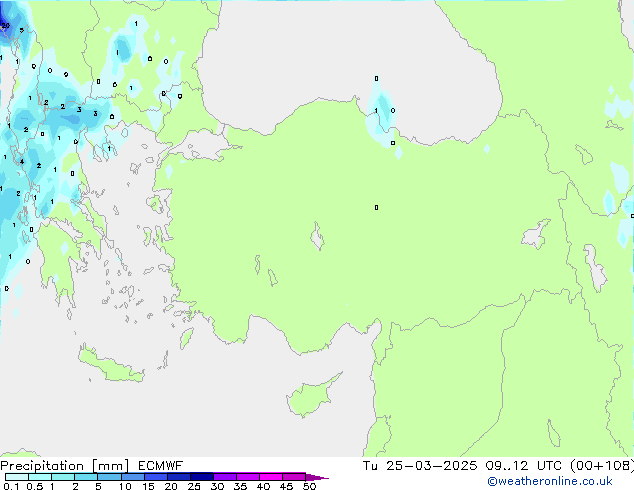This screenshot has height=490, width=634.
Task: Click the 10–15 mm legend color swatch
Action: click(133, 477)
